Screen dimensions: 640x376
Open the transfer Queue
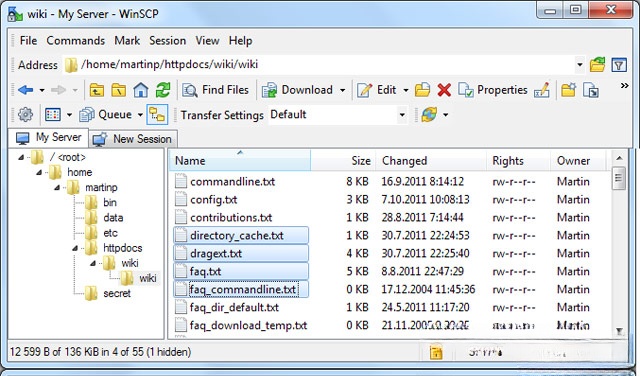pyautogui.click(x=105, y=115)
